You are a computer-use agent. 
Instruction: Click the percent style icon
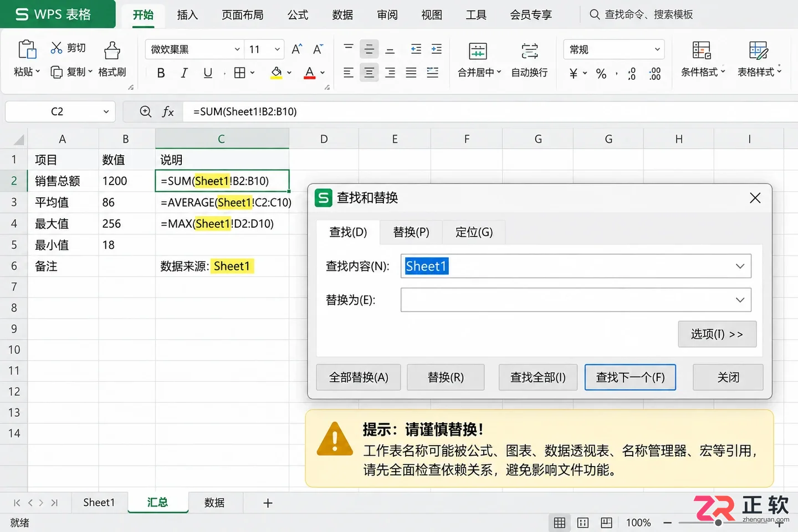click(601, 74)
